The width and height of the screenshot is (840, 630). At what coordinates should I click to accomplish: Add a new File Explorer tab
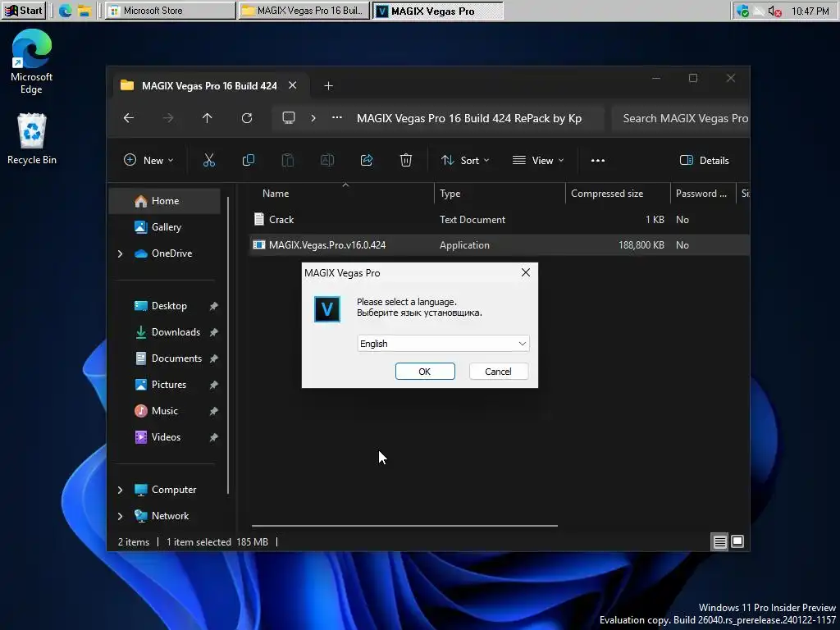point(328,85)
